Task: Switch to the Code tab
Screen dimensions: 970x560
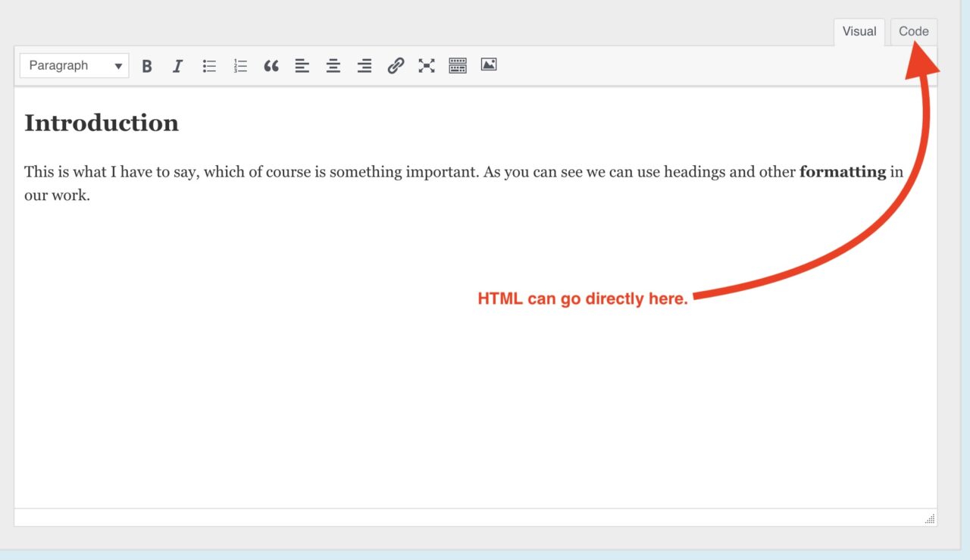Action: click(x=913, y=32)
